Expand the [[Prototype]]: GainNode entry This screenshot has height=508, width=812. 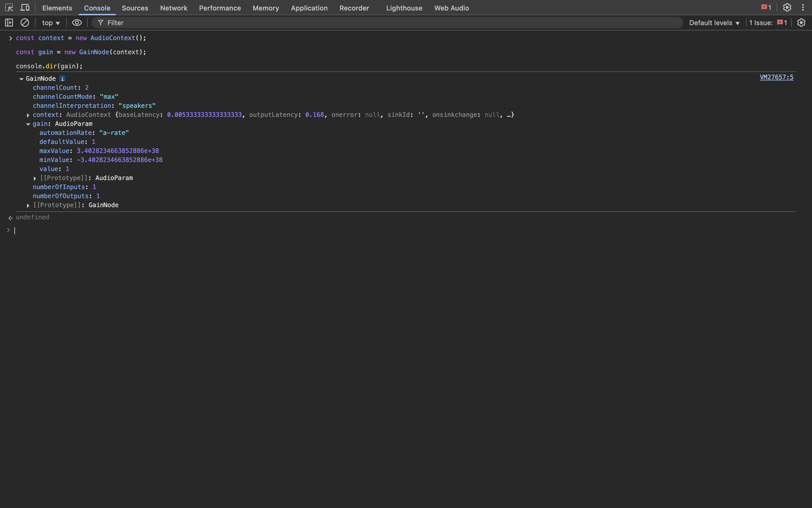28,206
